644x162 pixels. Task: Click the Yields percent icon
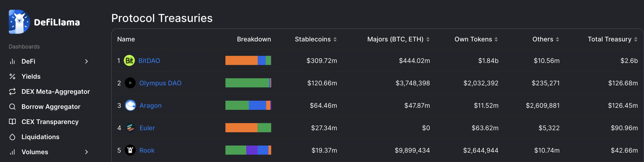[x=13, y=76]
